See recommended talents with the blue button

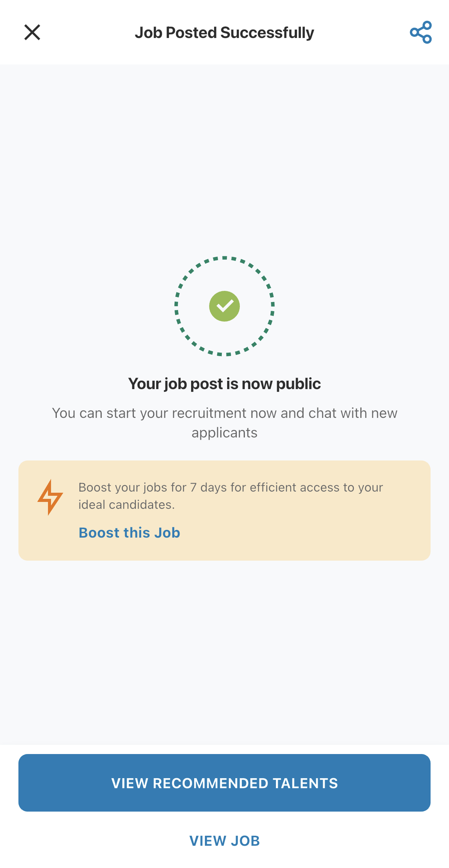[225, 783]
